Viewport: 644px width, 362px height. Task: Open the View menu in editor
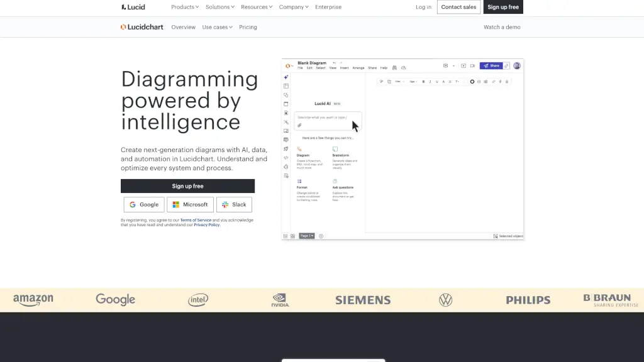click(x=333, y=68)
